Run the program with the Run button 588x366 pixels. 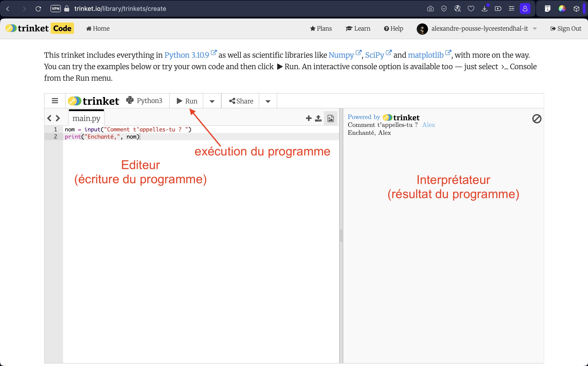point(186,101)
